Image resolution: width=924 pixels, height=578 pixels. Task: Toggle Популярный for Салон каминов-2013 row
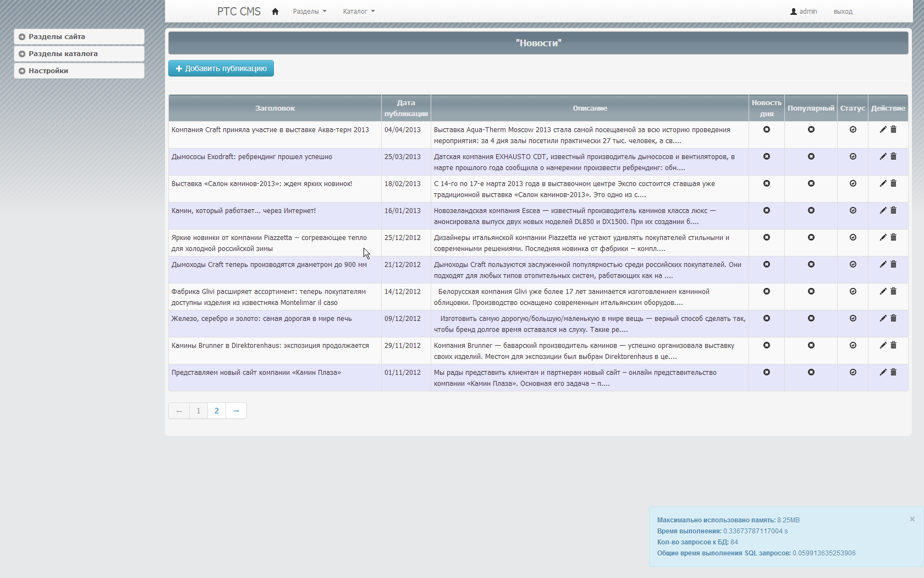coord(811,183)
